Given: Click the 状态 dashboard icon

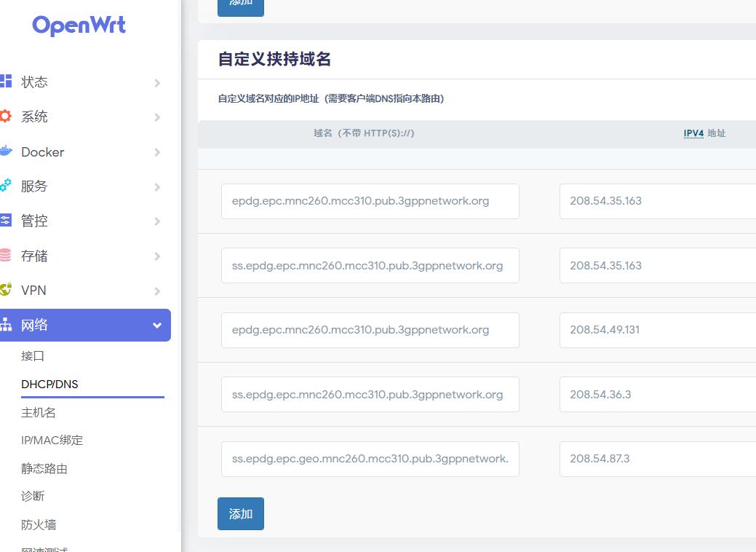Looking at the screenshot, I should (x=6, y=81).
